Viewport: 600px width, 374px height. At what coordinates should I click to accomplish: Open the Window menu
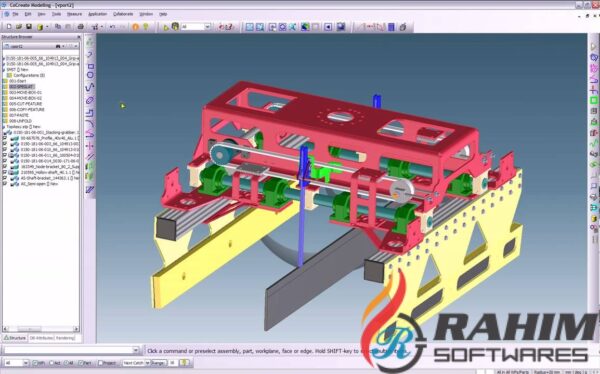pos(146,14)
